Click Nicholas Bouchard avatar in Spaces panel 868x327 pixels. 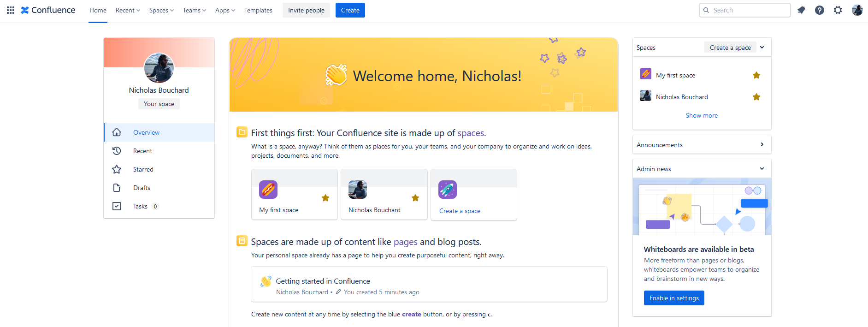click(646, 95)
